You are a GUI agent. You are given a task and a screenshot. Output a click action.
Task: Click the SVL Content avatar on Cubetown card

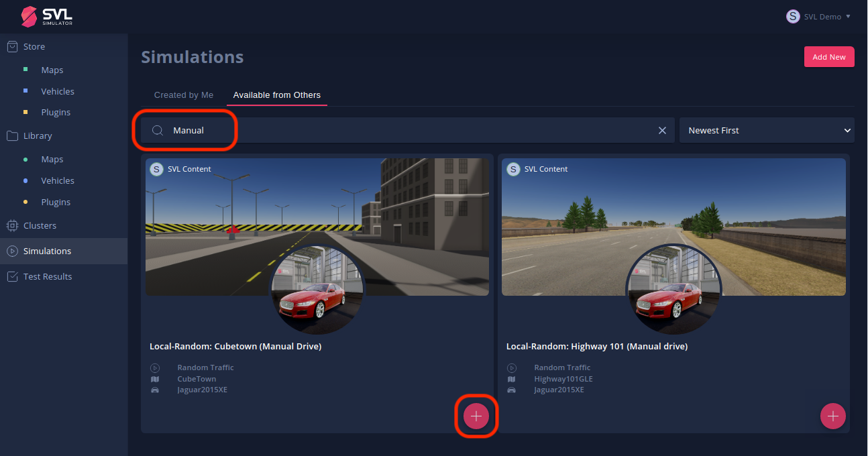(x=157, y=169)
